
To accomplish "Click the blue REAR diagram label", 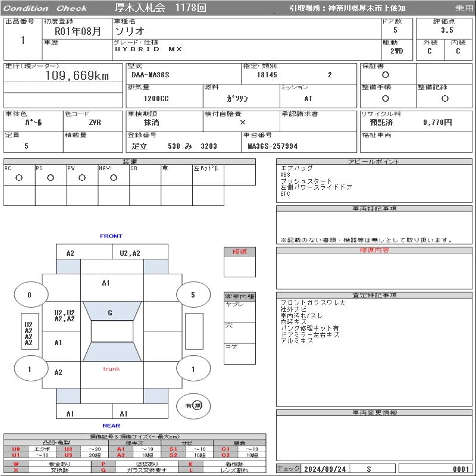I will [111, 425].
